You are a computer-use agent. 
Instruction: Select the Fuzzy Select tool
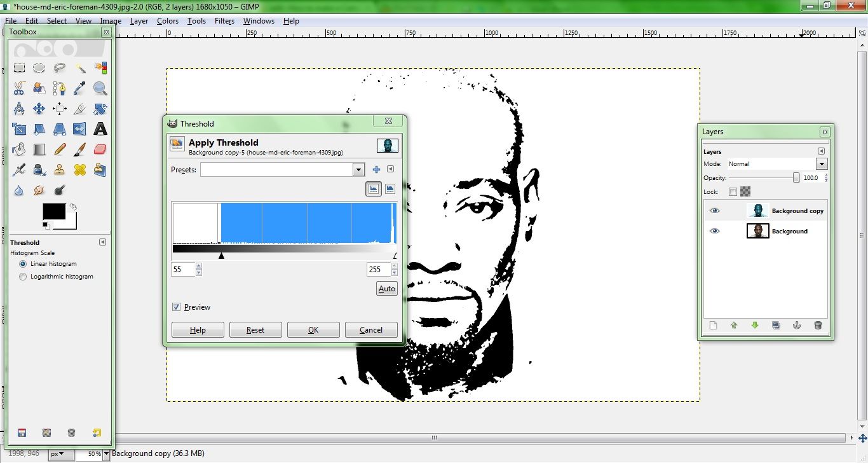[x=80, y=68]
